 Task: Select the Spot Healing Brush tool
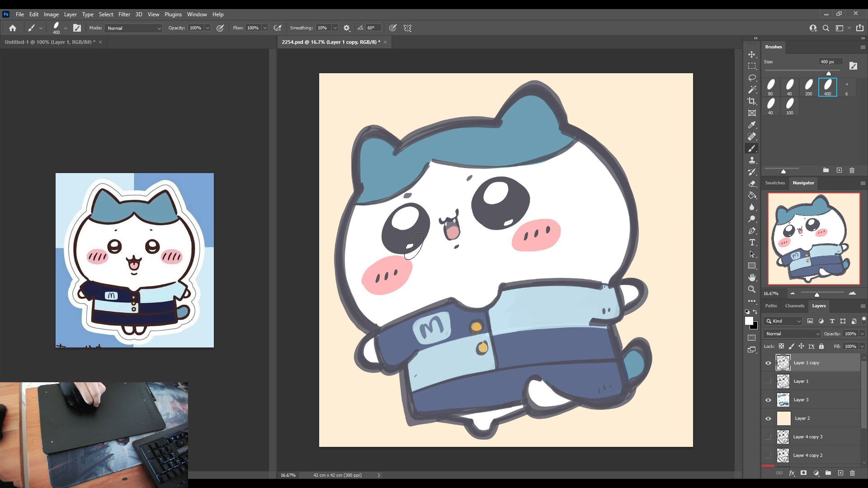pyautogui.click(x=752, y=136)
